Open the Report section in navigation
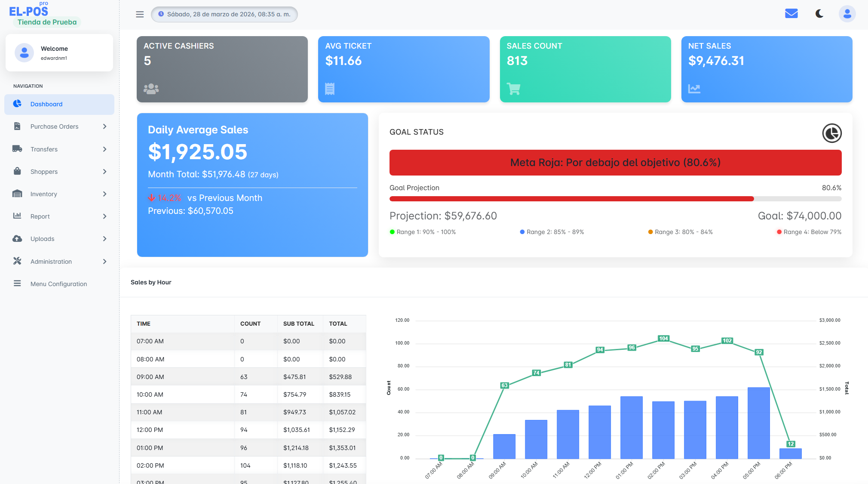Image resolution: width=868 pixels, height=484 pixels. click(x=39, y=216)
